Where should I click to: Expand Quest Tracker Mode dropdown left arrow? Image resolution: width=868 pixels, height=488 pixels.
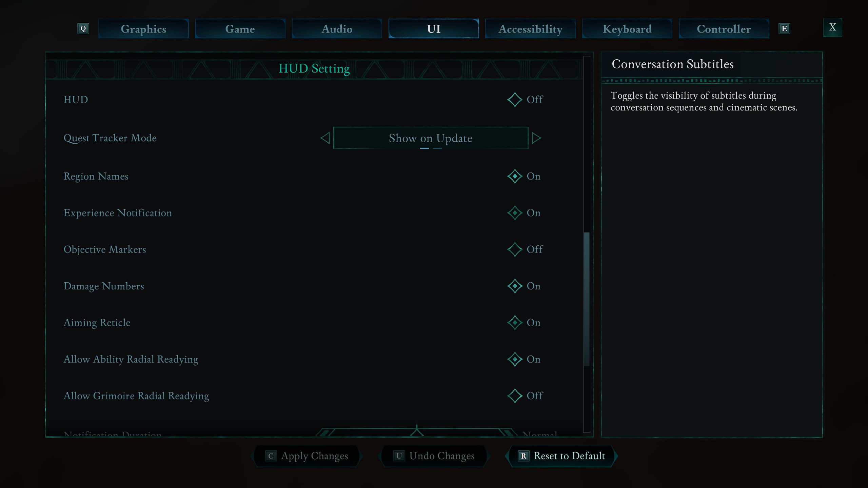(325, 138)
